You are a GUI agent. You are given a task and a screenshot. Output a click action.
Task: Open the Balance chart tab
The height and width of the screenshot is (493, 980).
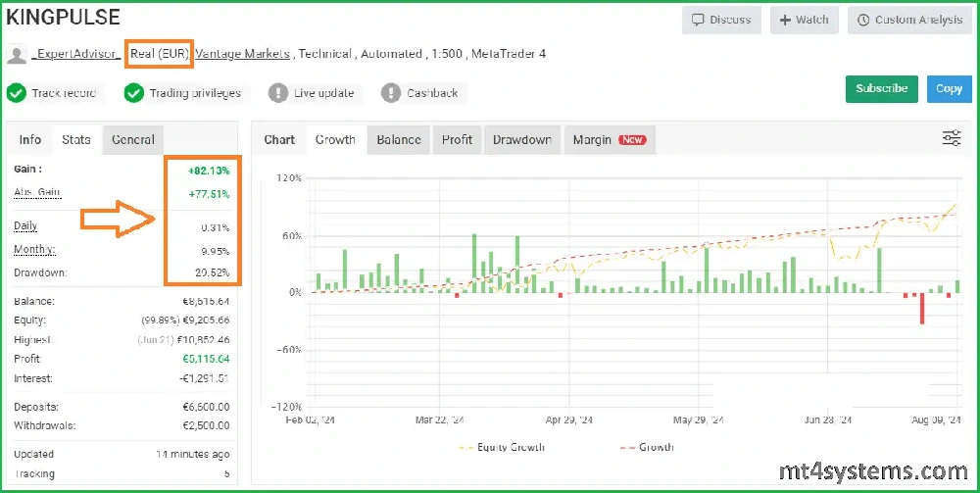coord(399,140)
